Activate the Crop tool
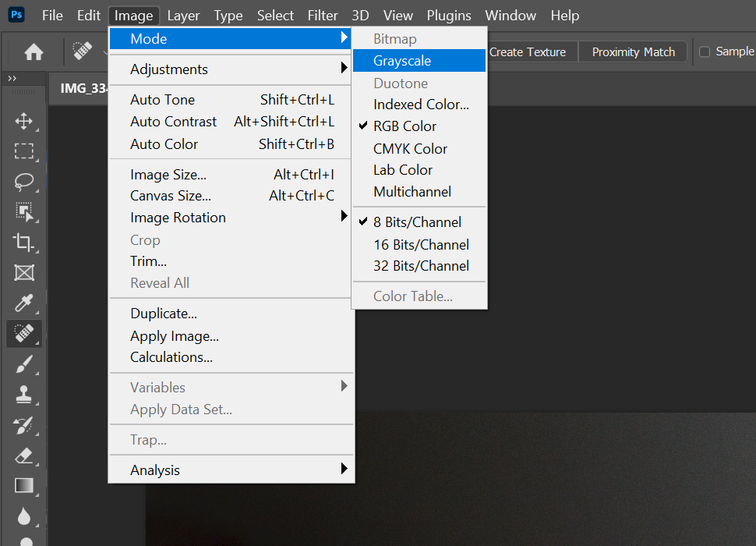This screenshot has height=546, width=756. click(24, 243)
